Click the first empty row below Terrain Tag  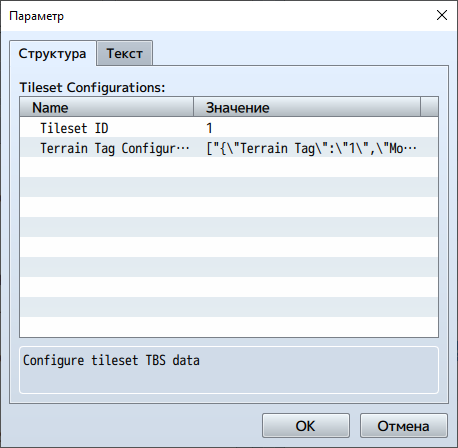[x=229, y=167]
